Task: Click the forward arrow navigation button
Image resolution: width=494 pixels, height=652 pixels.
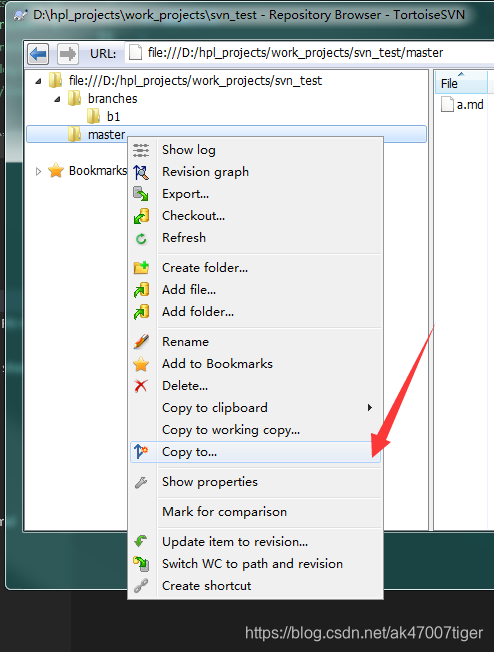Action: [x=68, y=54]
